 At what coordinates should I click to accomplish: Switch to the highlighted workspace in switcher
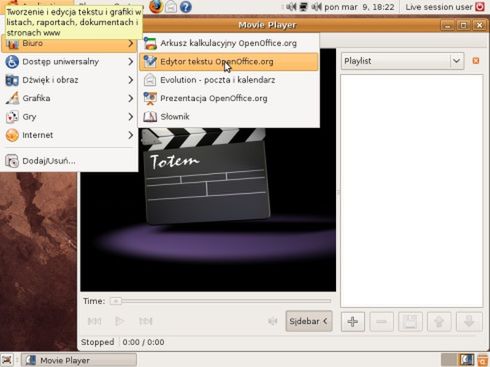pos(467,360)
